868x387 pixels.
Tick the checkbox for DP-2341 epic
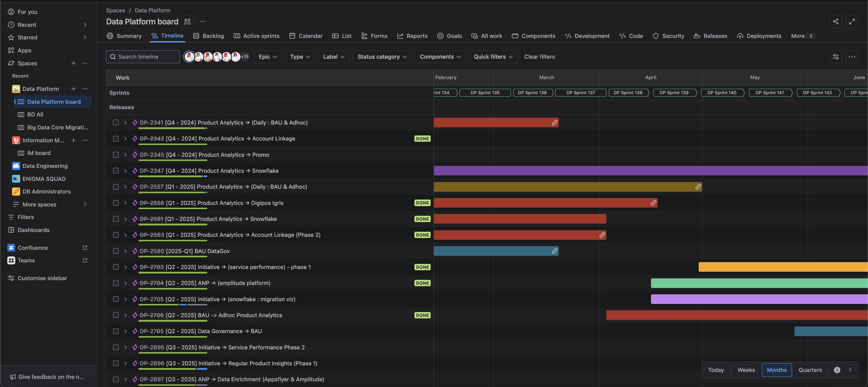(x=115, y=123)
